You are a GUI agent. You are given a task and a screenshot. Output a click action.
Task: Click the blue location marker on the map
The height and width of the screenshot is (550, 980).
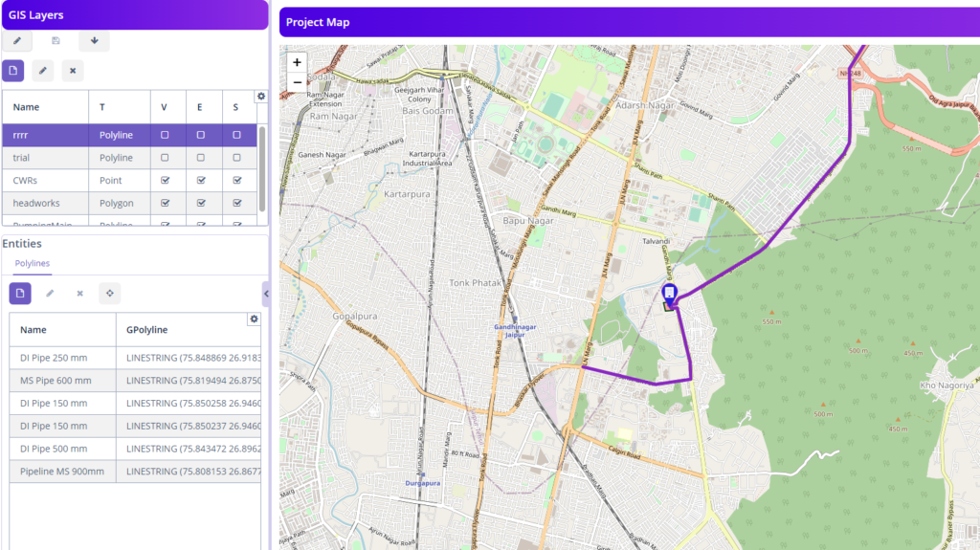coord(670,293)
